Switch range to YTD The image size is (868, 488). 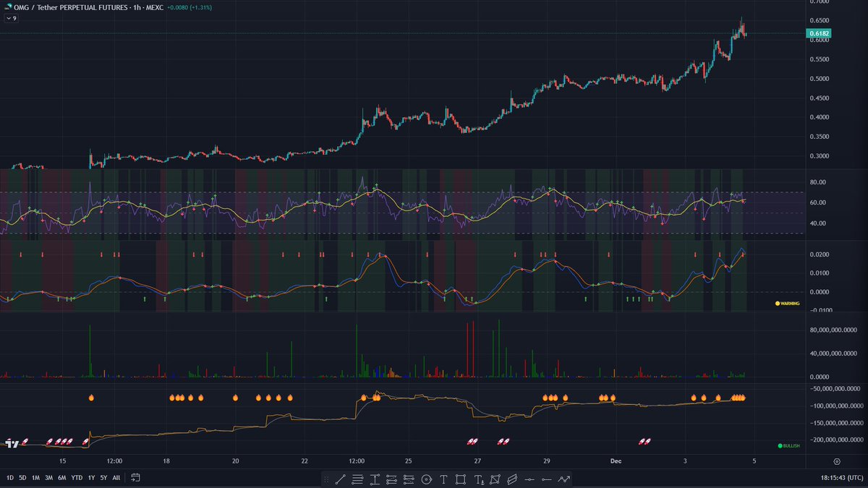[x=77, y=478]
